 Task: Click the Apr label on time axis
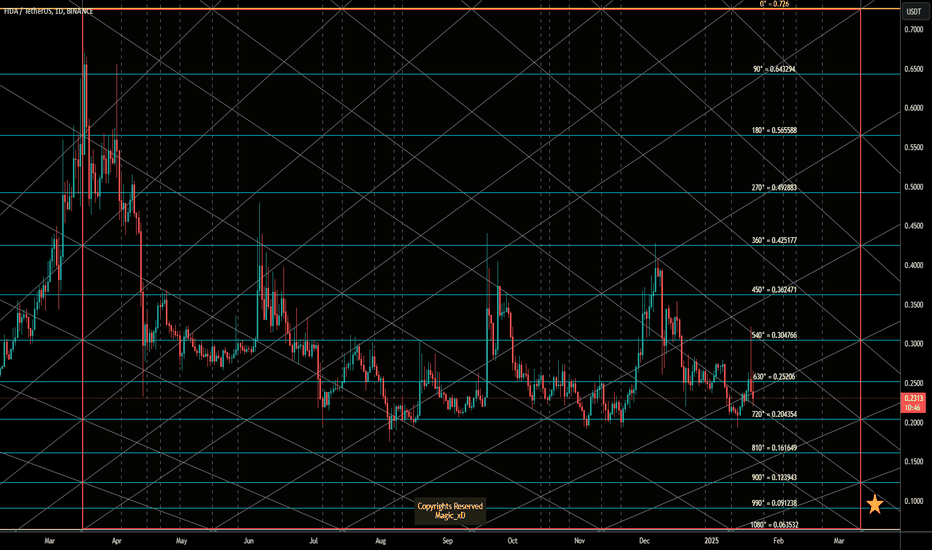point(116,541)
